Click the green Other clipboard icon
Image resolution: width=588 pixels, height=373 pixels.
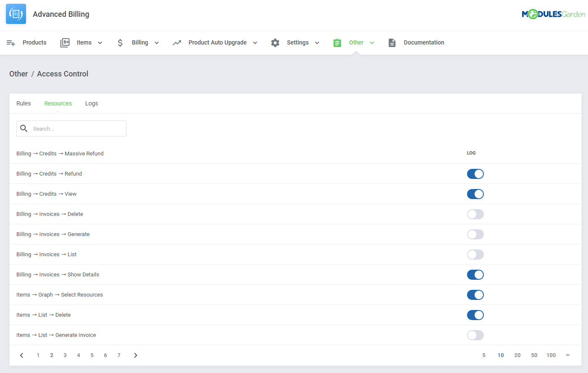click(x=337, y=43)
